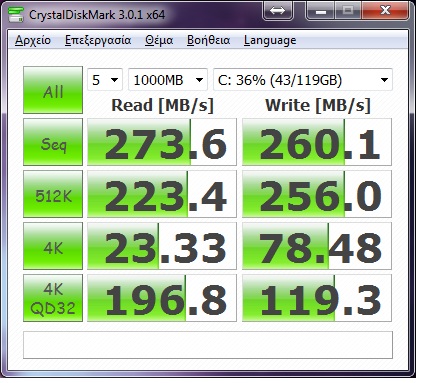Viewport: 421px width, 383px height.
Task: Start the 4K random test
Action: 53,246
